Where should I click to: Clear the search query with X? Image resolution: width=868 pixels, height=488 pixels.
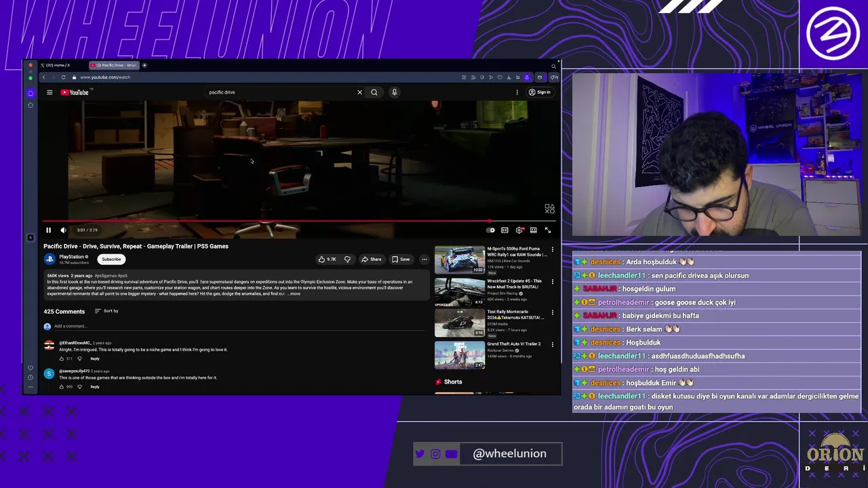359,92
